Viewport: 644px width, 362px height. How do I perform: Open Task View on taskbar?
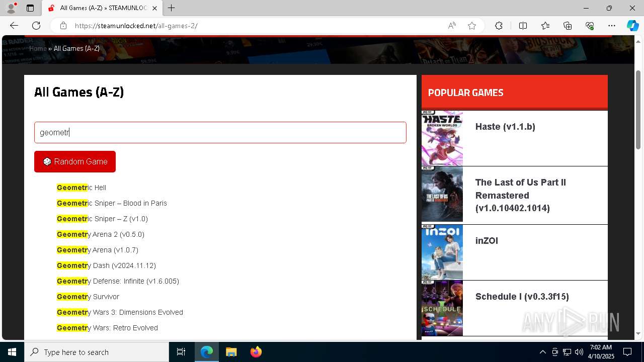click(181, 352)
